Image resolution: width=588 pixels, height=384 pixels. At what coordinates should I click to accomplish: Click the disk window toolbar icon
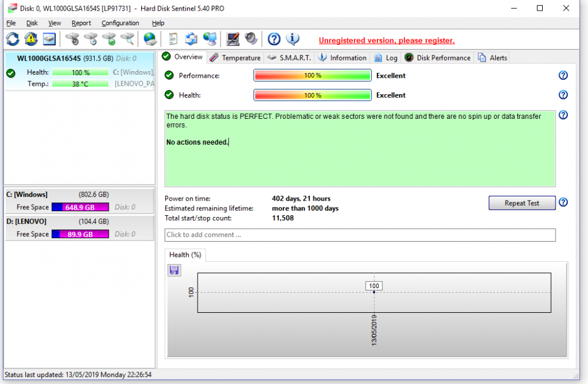tap(49, 39)
